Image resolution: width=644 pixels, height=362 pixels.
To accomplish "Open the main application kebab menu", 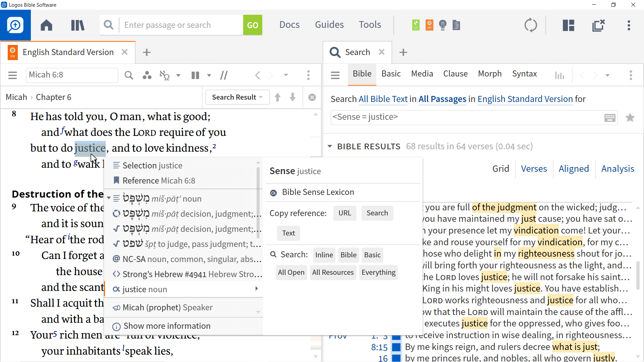I will (629, 25).
